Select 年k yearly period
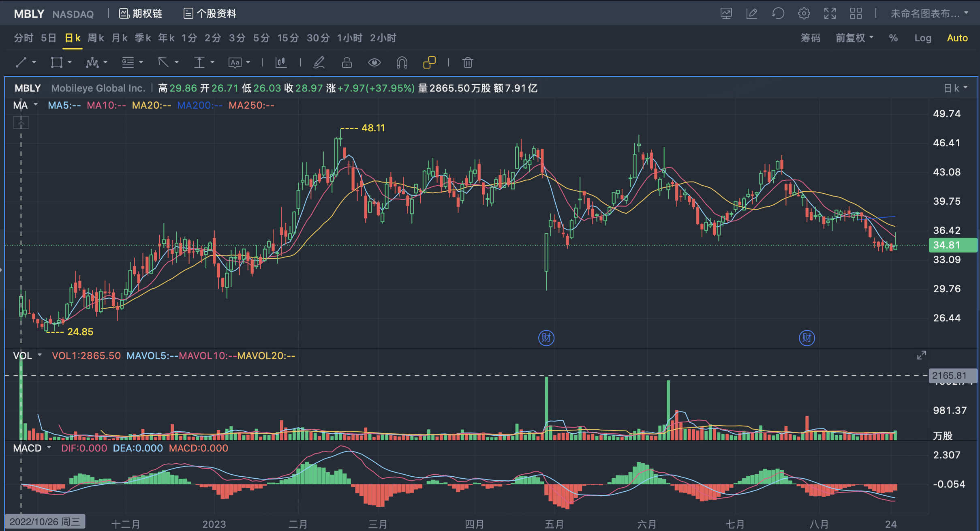 pos(166,38)
